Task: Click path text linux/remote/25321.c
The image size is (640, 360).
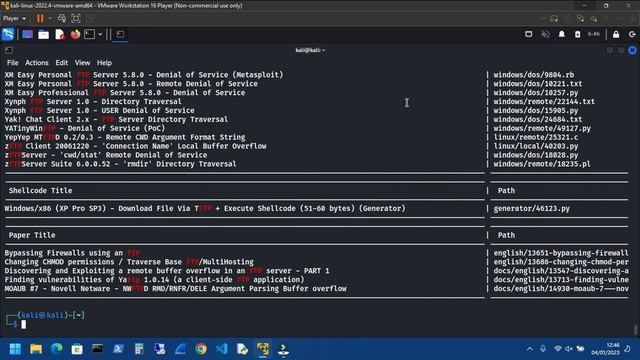Action: pos(536,137)
